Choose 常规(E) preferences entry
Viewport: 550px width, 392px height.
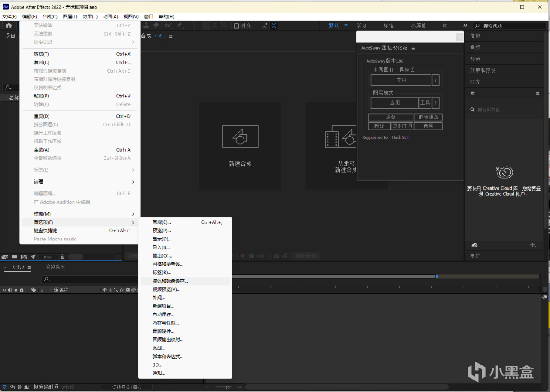pyautogui.click(x=185, y=222)
